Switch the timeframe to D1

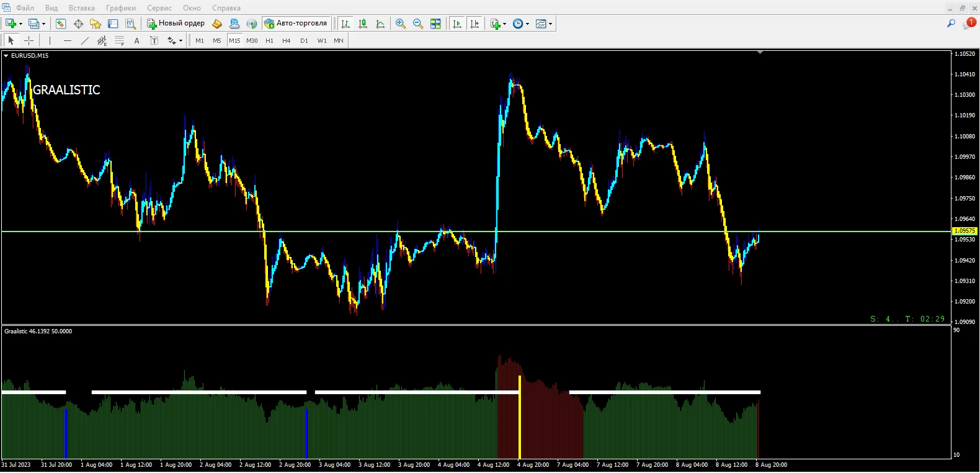[x=304, y=40]
